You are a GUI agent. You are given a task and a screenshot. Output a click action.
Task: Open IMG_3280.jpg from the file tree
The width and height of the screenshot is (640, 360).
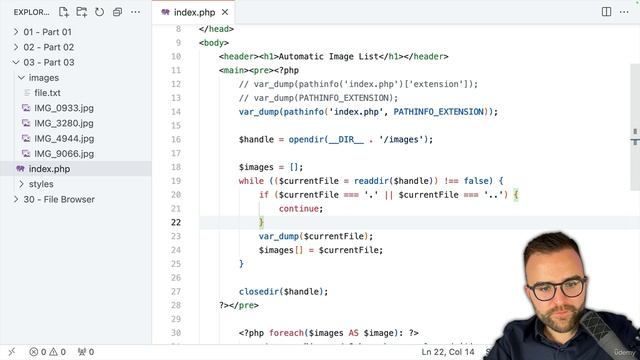pos(76,123)
